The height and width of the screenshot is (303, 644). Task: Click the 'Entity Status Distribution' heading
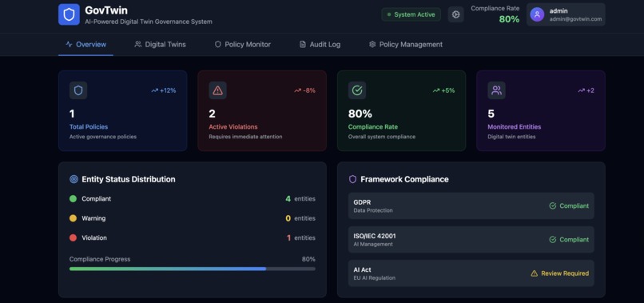[x=129, y=179]
